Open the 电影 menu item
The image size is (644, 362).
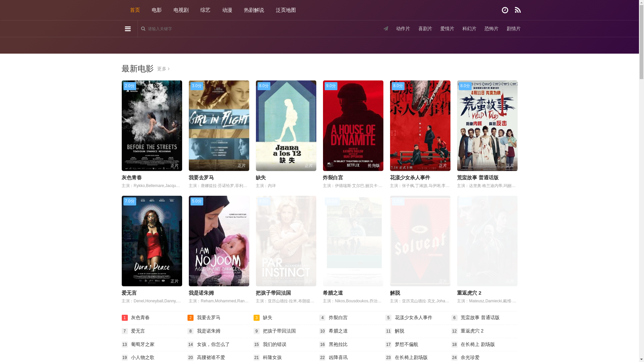157,10
